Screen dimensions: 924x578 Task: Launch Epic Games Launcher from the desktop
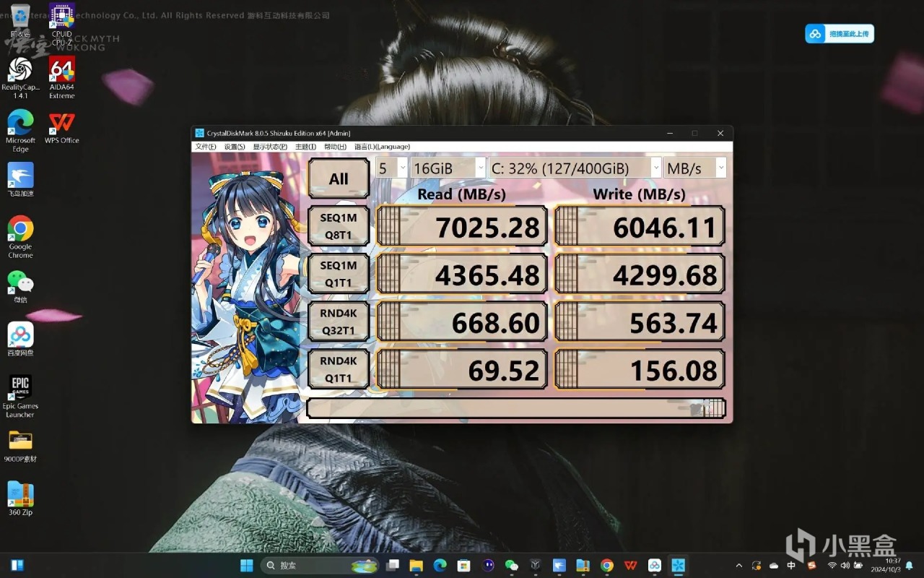coord(20,396)
